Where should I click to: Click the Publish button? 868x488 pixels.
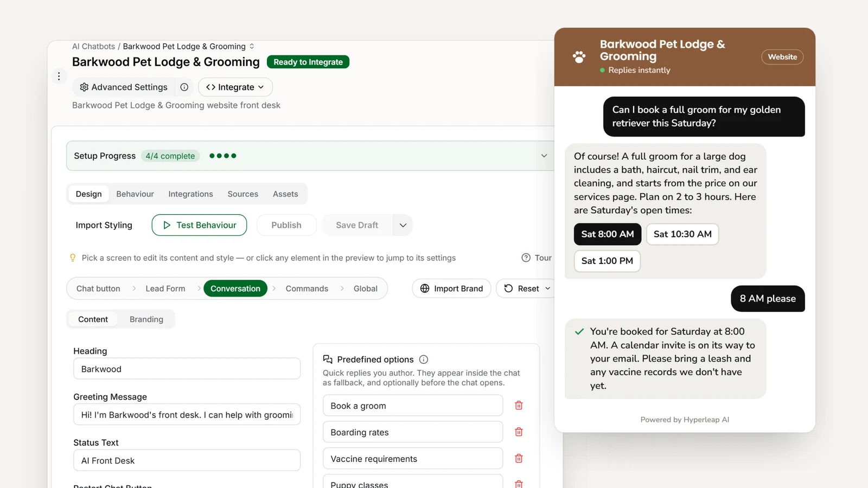click(286, 225)
